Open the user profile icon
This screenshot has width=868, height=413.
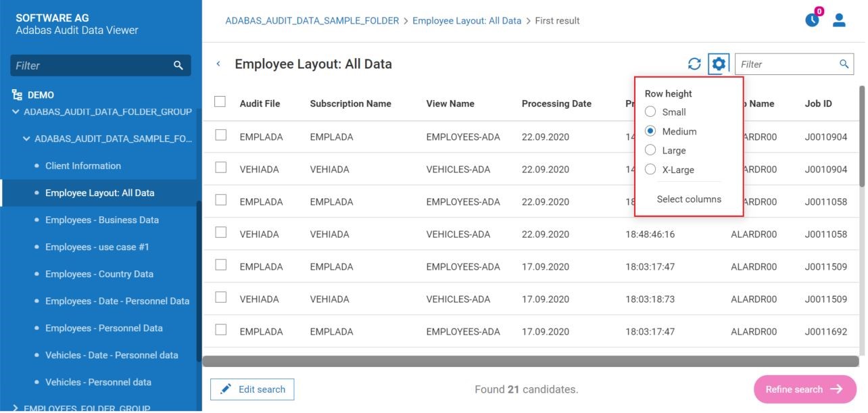point(839,20)
